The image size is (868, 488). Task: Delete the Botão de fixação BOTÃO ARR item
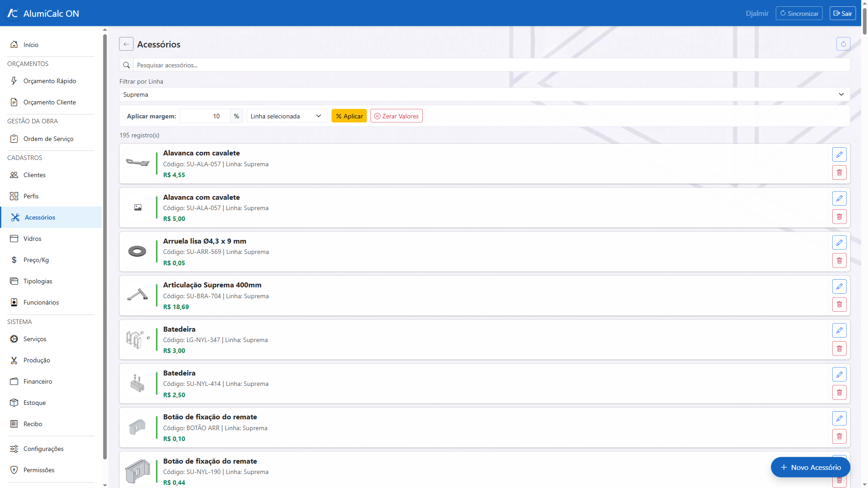839,436
